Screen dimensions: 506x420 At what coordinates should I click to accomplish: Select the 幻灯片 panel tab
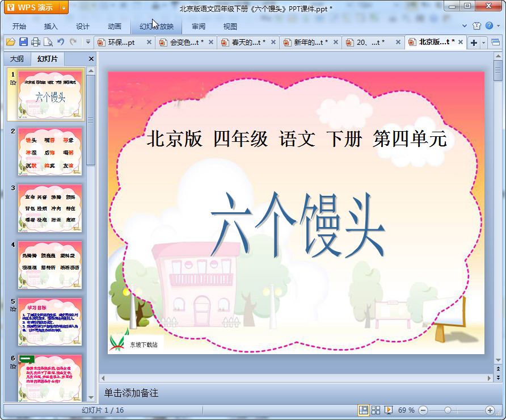click(48, 59)
